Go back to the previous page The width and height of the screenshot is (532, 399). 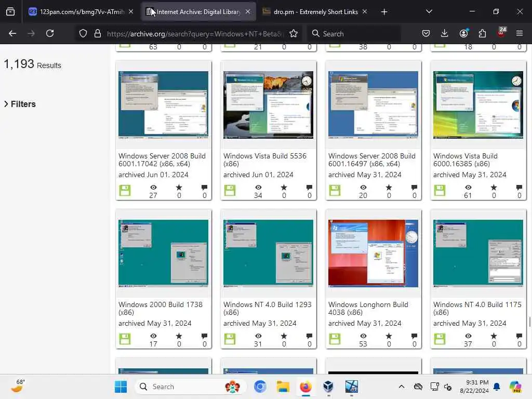coord(12,33)
